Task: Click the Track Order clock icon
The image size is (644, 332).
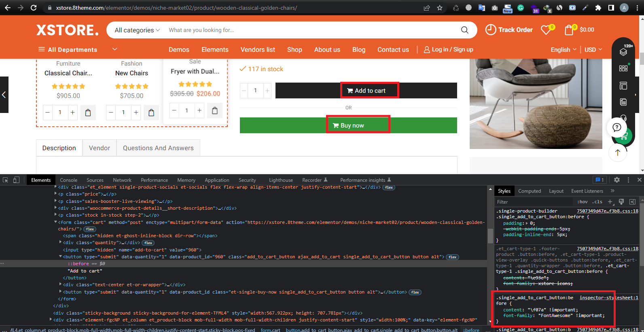Action: [x=490, y=30]
